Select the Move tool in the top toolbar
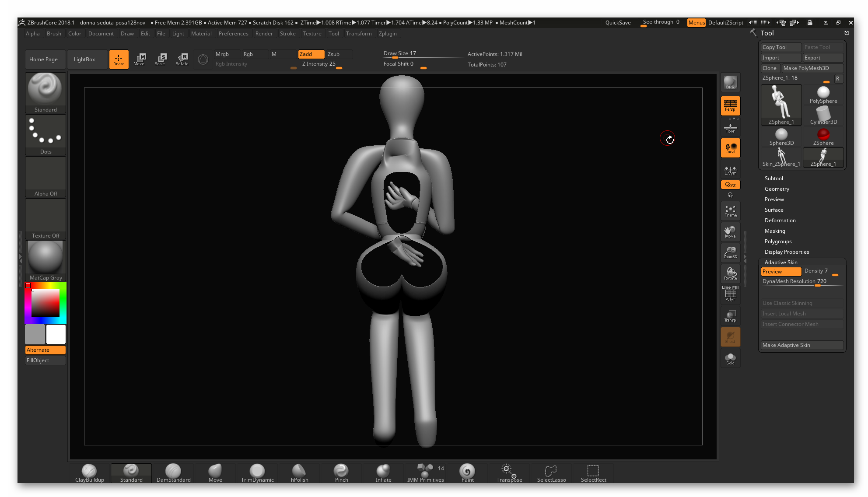868x497 pixels. [140, 59]
